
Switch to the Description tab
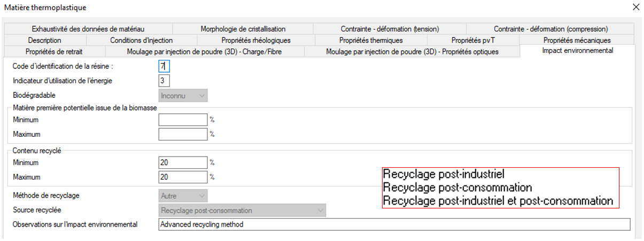tap(45, 40)
